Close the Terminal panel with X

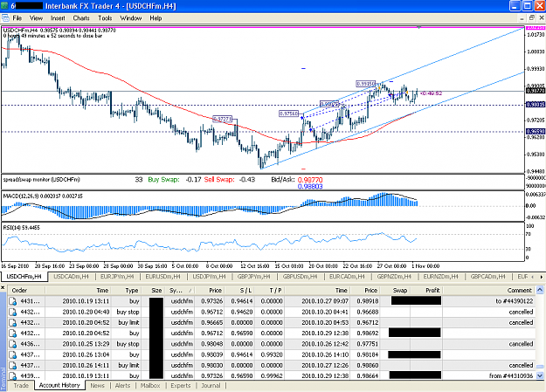3,288
